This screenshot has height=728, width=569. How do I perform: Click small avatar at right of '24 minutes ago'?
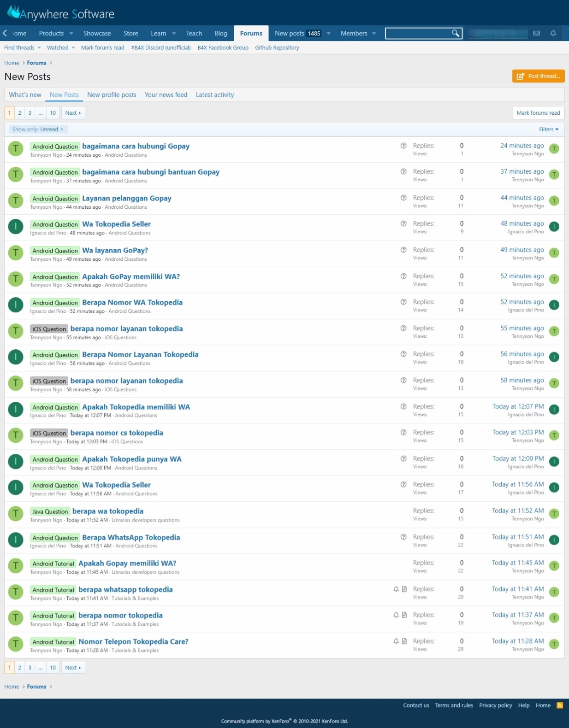pyautogui.click(x=554, y=149)
